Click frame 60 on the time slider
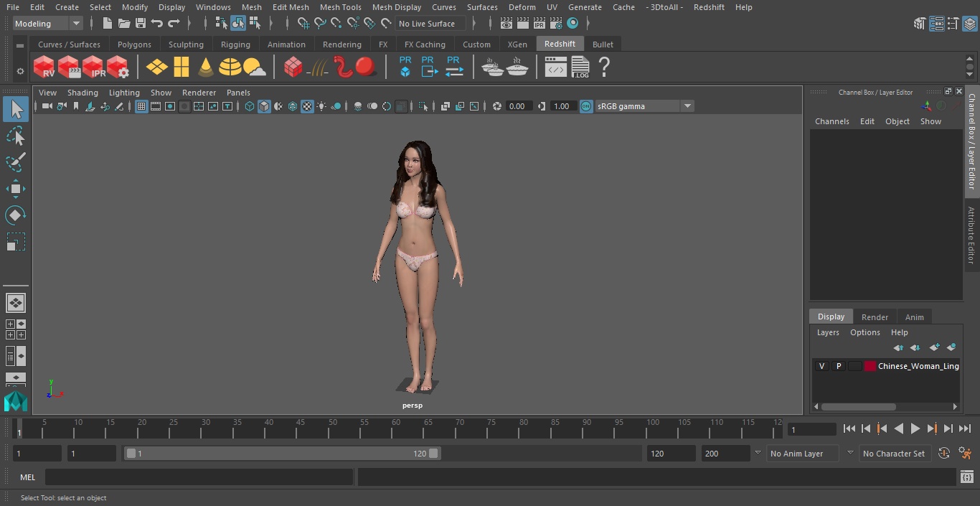The image size is (980, 506). tap(396, 428)
